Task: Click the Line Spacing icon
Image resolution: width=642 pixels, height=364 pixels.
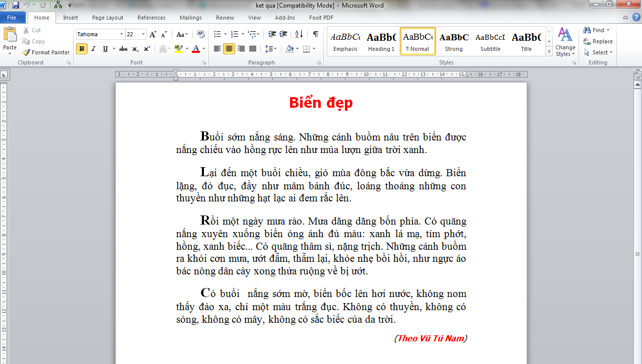Action: (268, 49)
